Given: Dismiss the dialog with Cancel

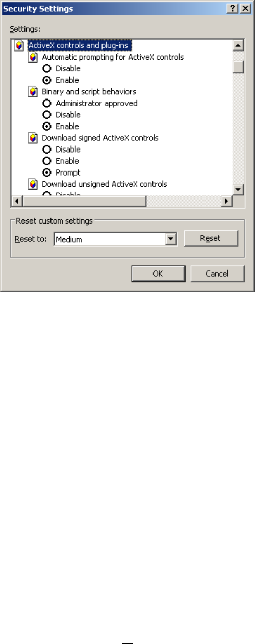Looking at the screenshot, I should [217, 274].
